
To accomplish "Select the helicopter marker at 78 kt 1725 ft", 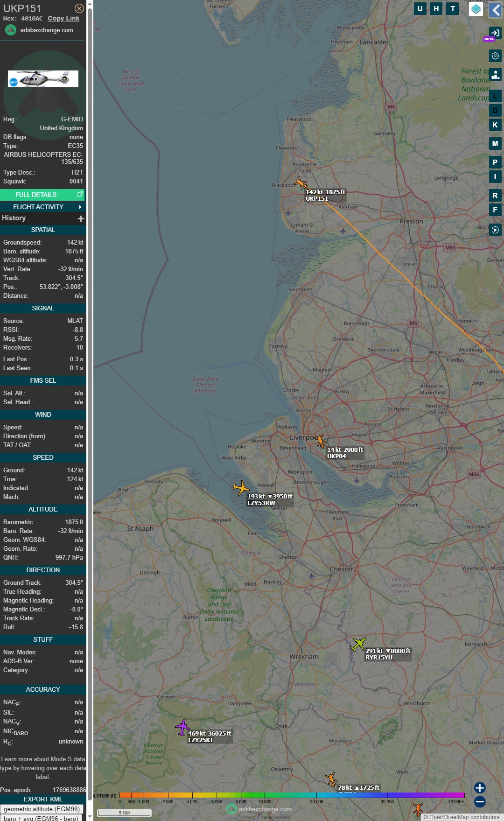I will click(x=331, y=779).
